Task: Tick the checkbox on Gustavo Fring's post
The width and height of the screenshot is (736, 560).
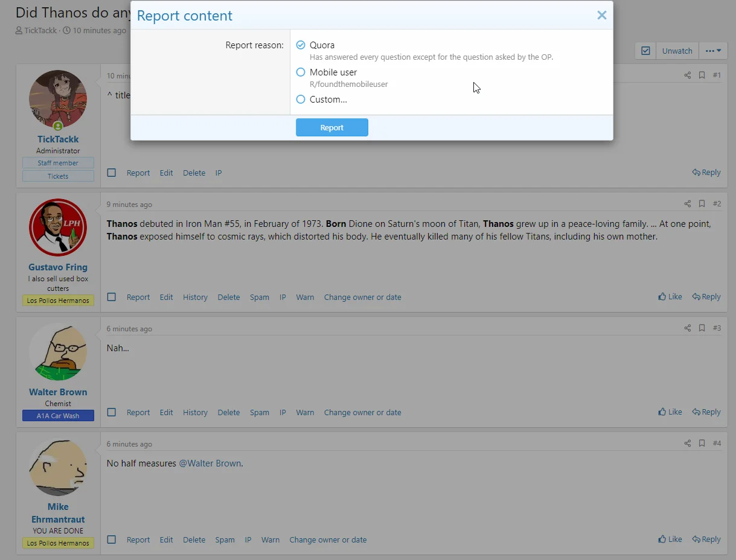Action: click(112, 297)
